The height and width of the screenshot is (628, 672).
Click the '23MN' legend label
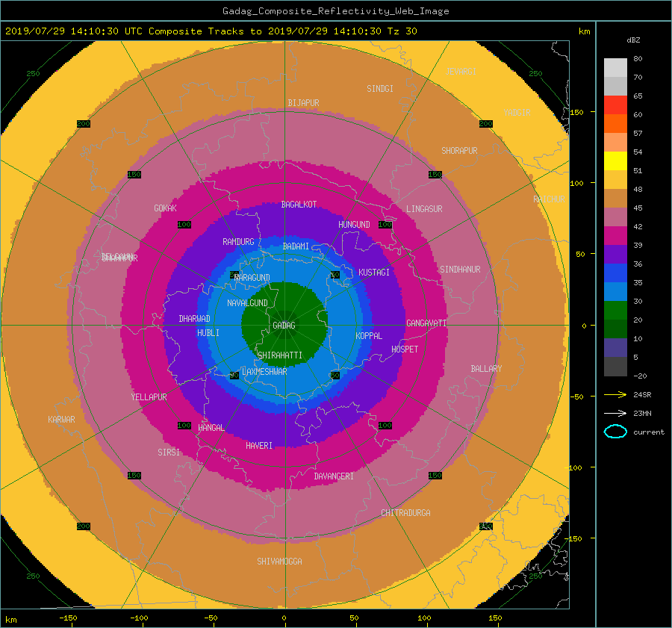click(642, 413)
